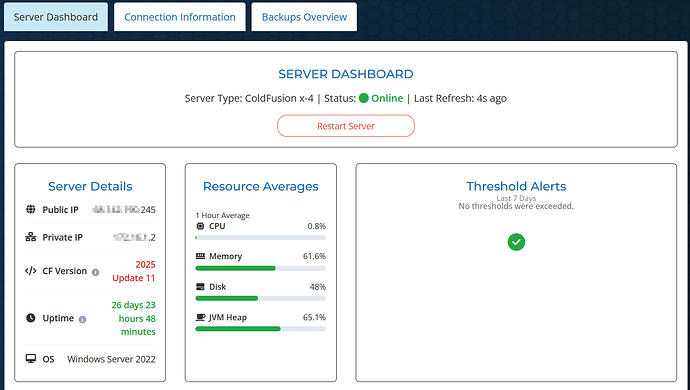Click the Threshold Alerts heading
The image size is (690, 390).
[x=516, y=186]
